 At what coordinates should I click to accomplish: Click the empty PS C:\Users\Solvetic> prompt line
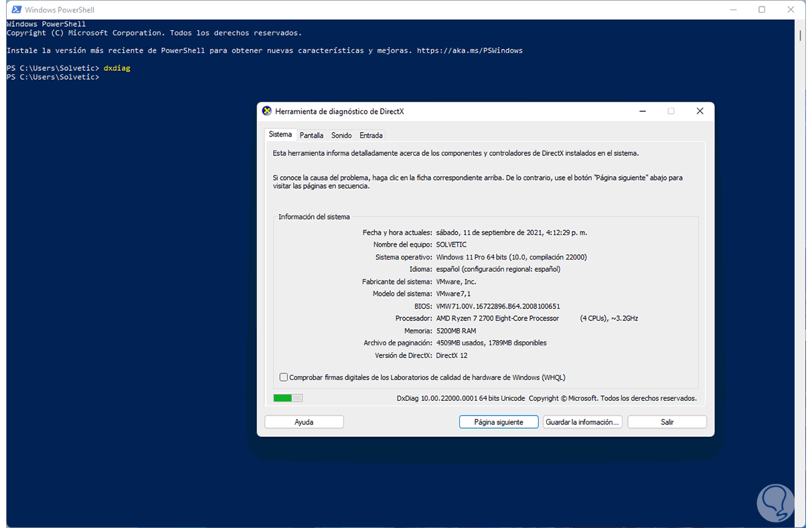coord(53,77)
